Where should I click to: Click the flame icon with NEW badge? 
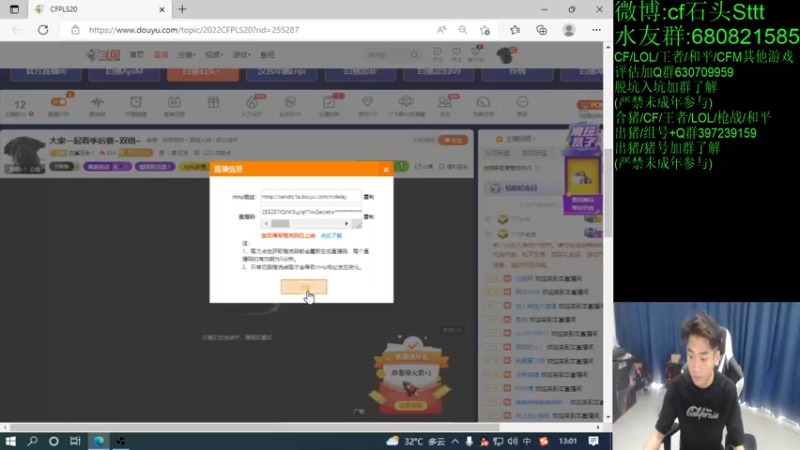click(252, 105)
